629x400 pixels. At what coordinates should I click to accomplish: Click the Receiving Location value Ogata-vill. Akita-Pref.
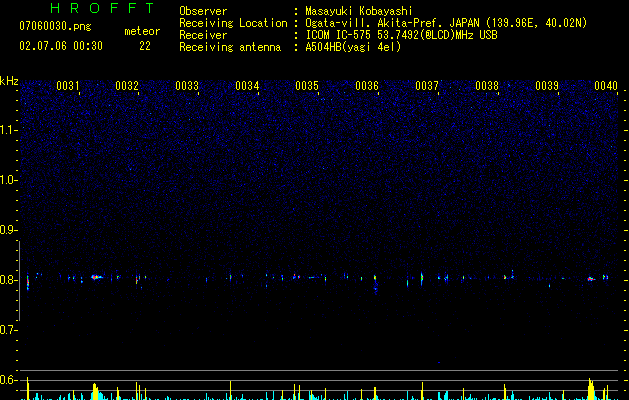pyautogui.click(x=375, y=23)
